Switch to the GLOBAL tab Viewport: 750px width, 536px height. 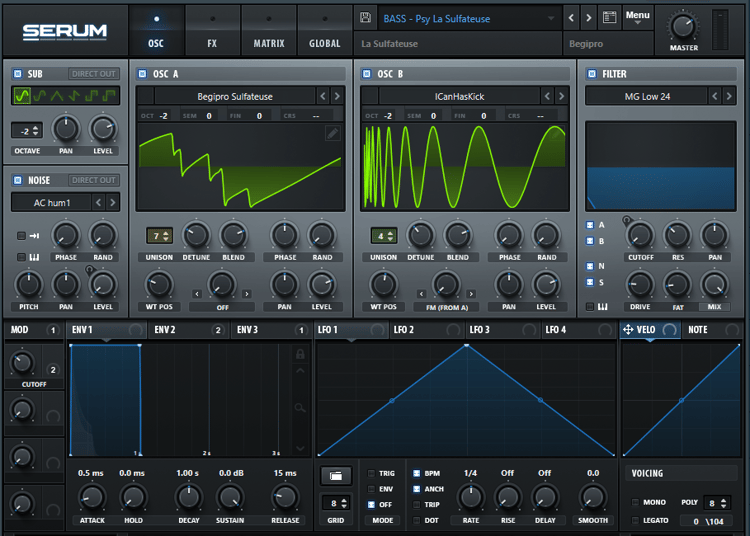(x=325, y=32)
